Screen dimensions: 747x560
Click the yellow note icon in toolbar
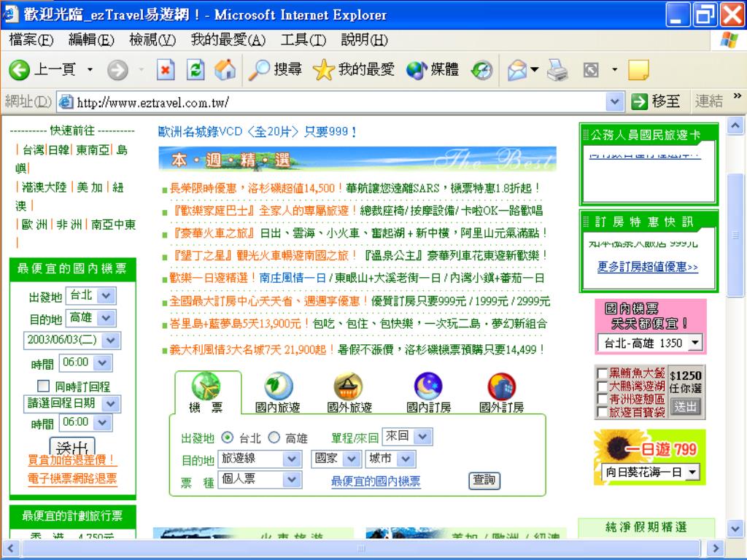point(638,70)
